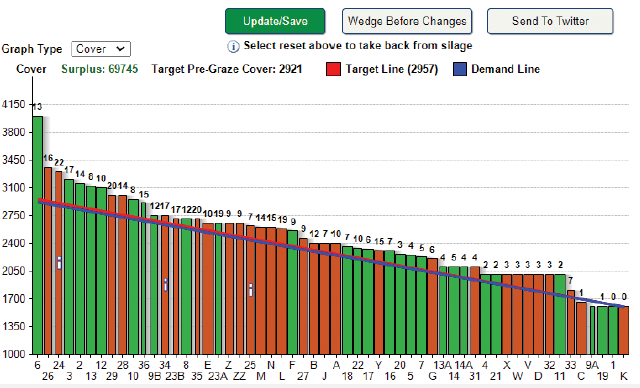Click the info icon on paddock 34 bar
640x388 pixels.
tap(165, 285)
